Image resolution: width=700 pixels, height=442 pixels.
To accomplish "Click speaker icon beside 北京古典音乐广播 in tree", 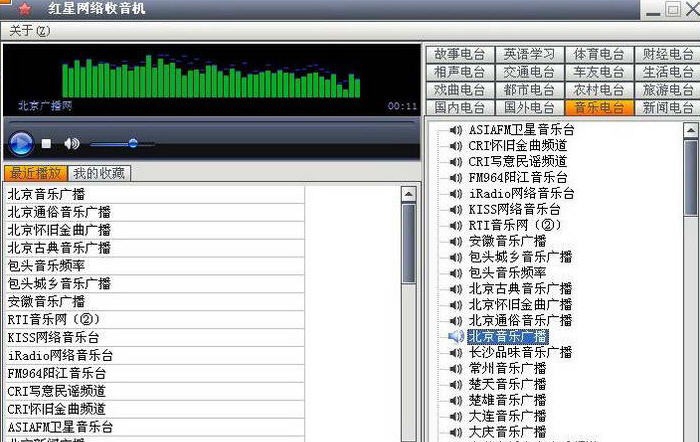I will tap(455, 289).
